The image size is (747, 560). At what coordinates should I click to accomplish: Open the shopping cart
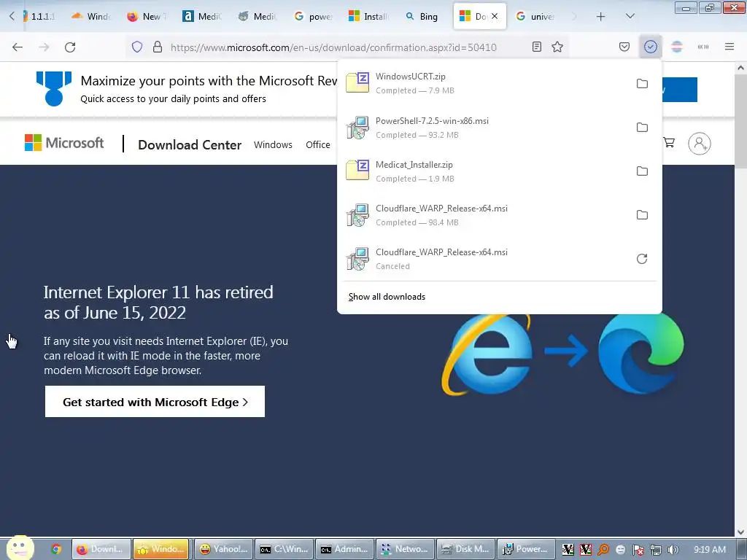tap(669, 142)
